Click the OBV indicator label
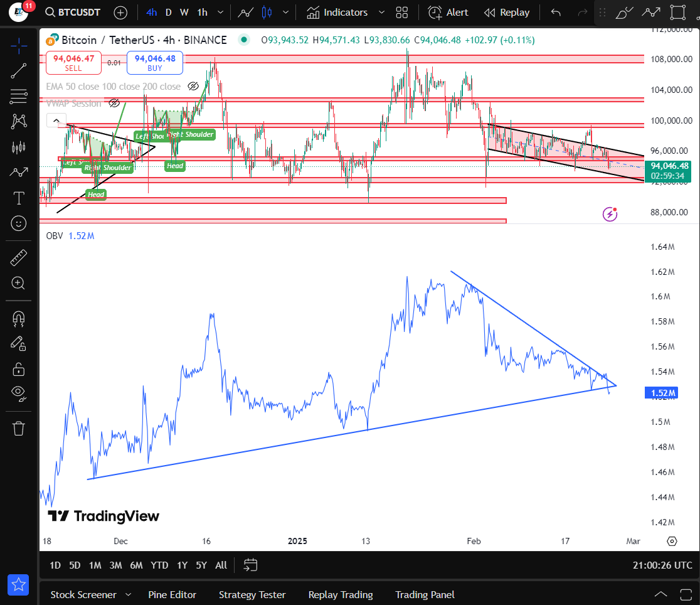Screen dimensions: 700x605 tap(55, 236)
